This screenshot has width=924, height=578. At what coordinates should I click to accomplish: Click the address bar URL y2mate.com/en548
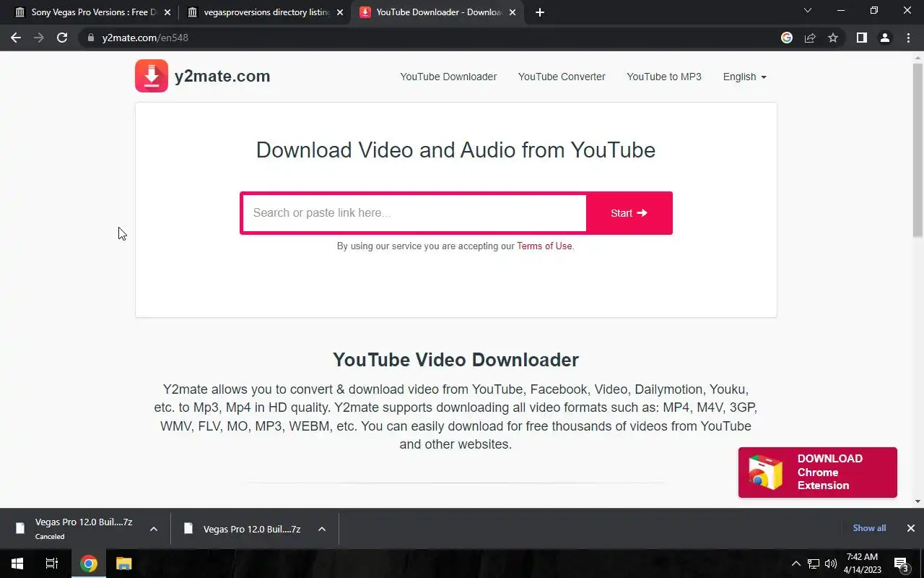click(145, 38)
